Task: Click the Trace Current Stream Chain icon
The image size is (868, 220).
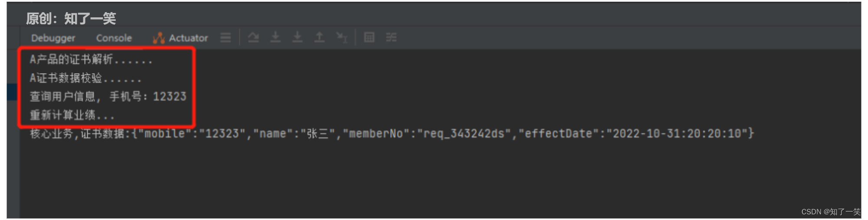Action: pos(391,38)
